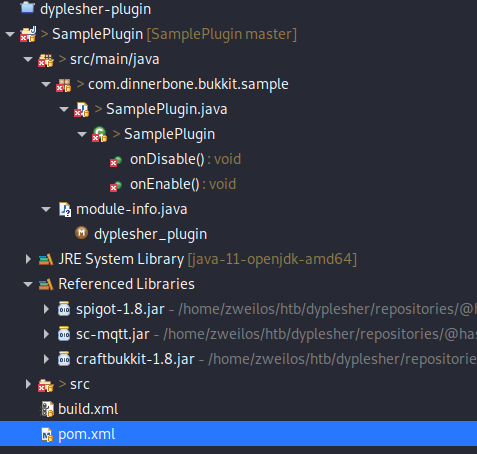Click the dyplesher_plugin module icon
477x454 pixels.
pyautogui.click(x=81, y=233)
